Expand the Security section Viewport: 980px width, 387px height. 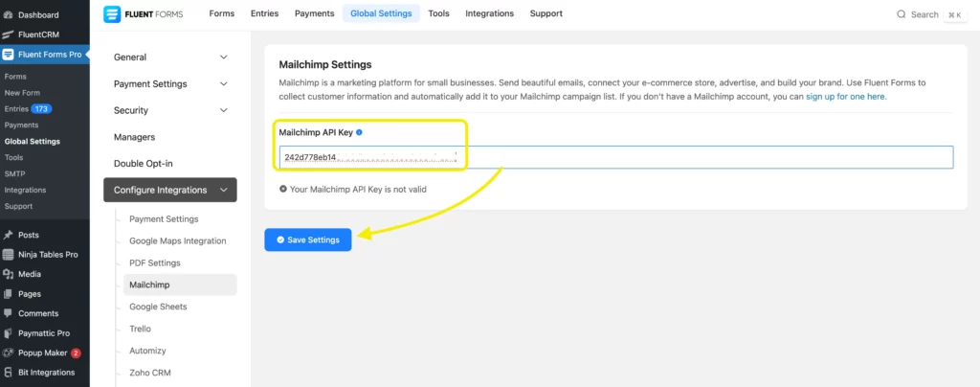170,110
